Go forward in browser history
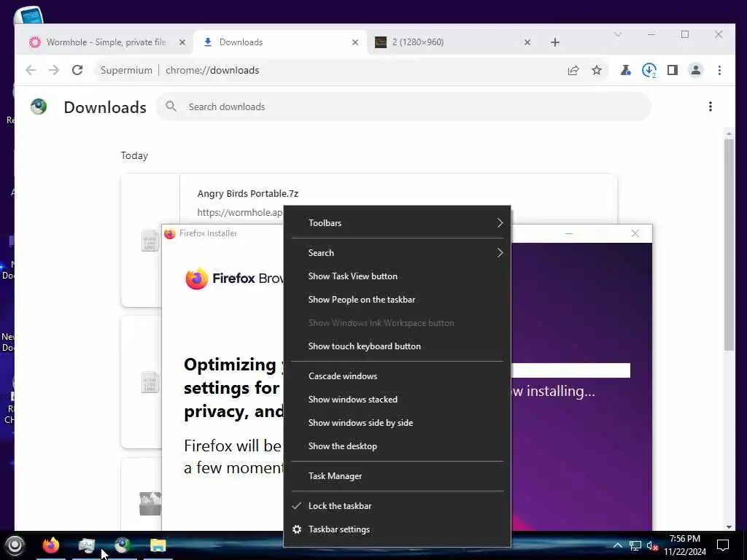 click(x=54, y=71)
